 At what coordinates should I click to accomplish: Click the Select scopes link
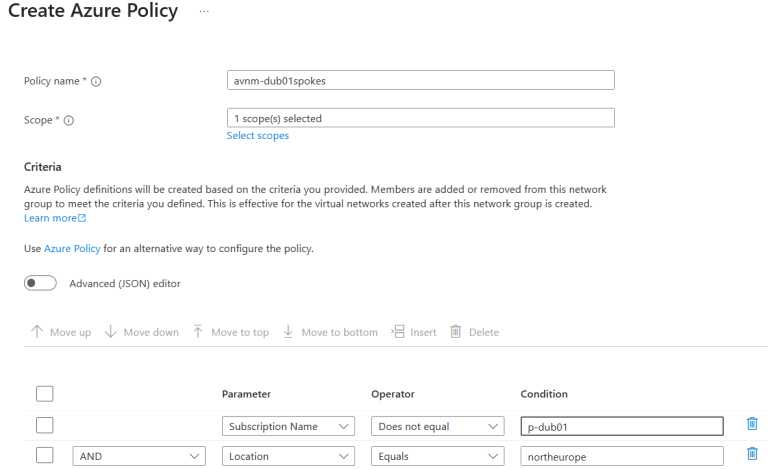[258, 136]
